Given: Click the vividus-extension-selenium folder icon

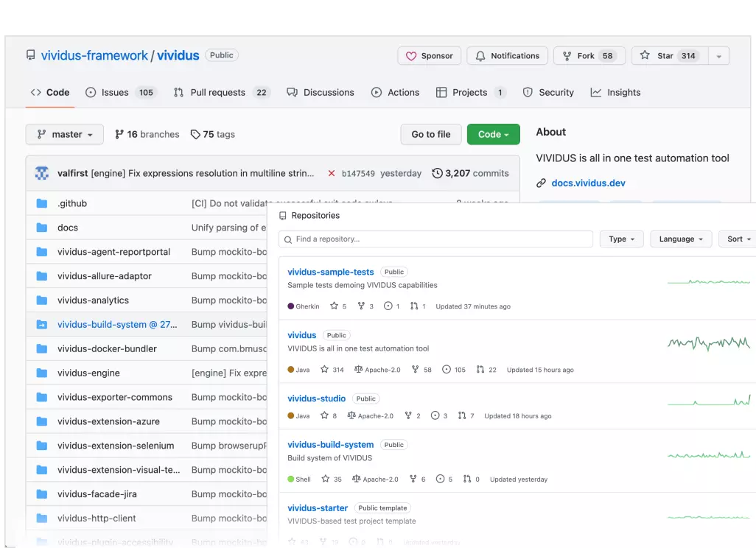Looking at the screenshot, I should (42, 446).
